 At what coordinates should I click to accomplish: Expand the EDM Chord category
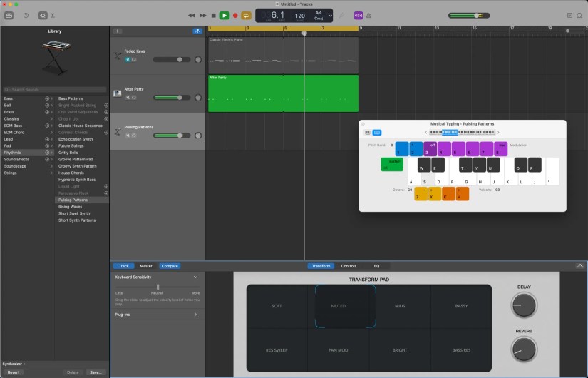point(51,132)
